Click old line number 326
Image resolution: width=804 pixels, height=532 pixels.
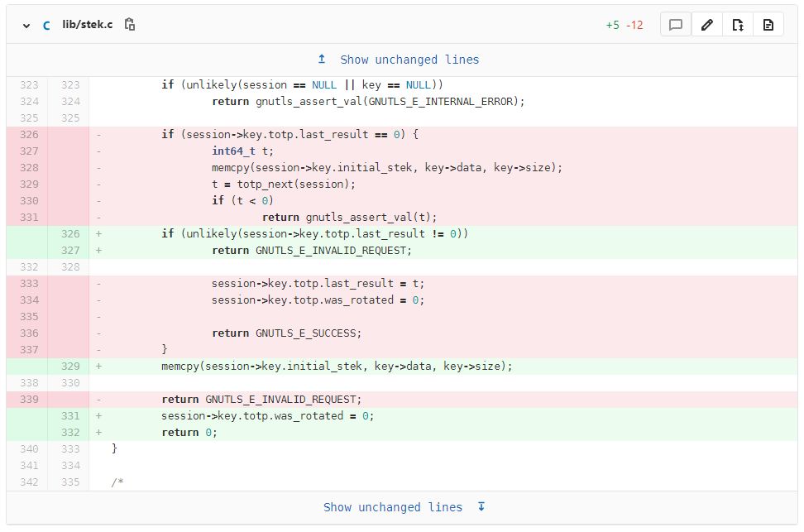[x=27, y=134]
